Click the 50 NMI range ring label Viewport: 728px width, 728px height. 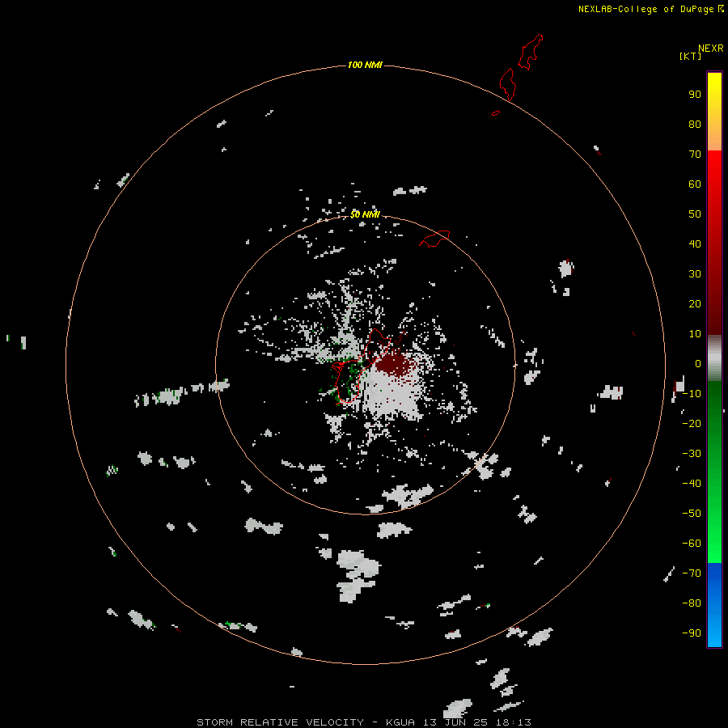click(365, 214)
